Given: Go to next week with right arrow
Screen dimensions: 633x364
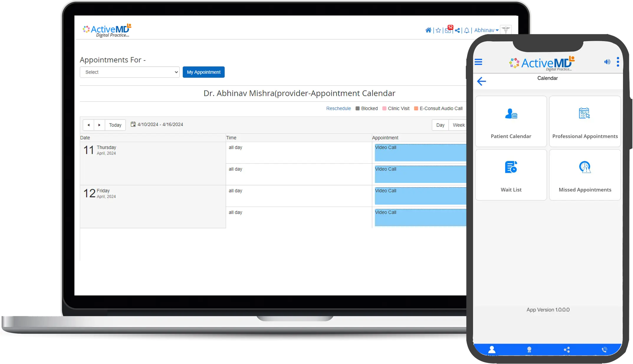Looking at the screenshot, I should 99,125.
